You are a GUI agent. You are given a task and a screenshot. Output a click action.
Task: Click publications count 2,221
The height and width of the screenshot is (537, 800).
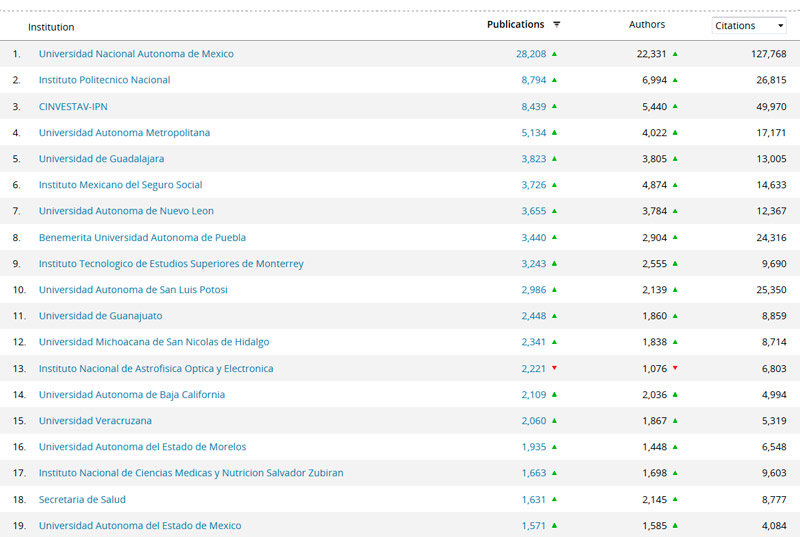534,368
